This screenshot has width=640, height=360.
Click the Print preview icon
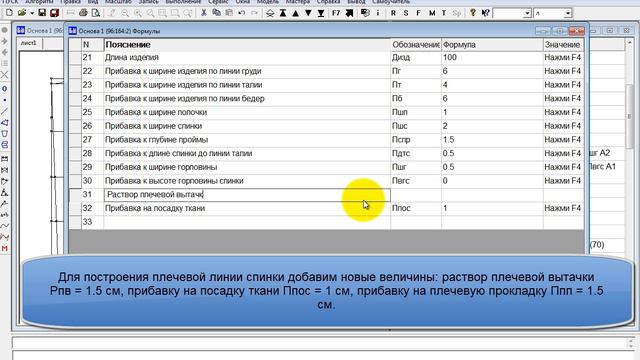(96, 13)
